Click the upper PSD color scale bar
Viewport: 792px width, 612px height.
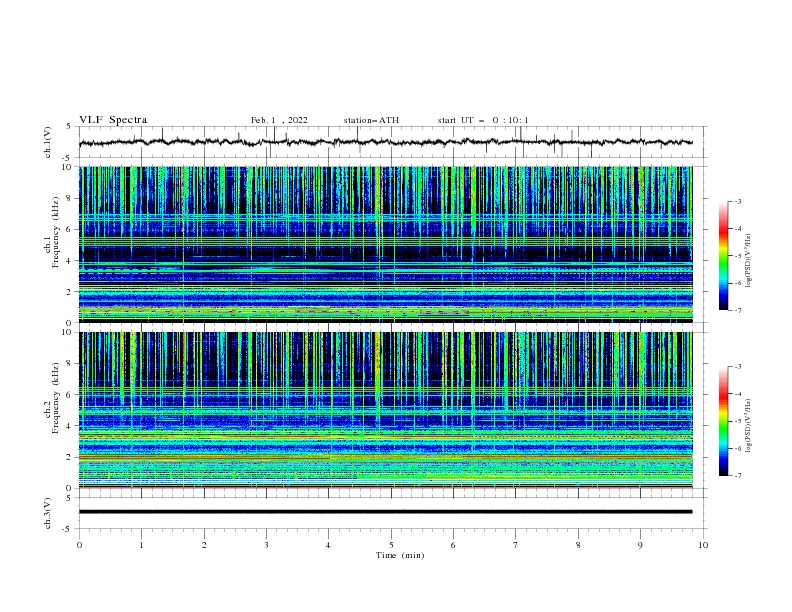[723, 256]
